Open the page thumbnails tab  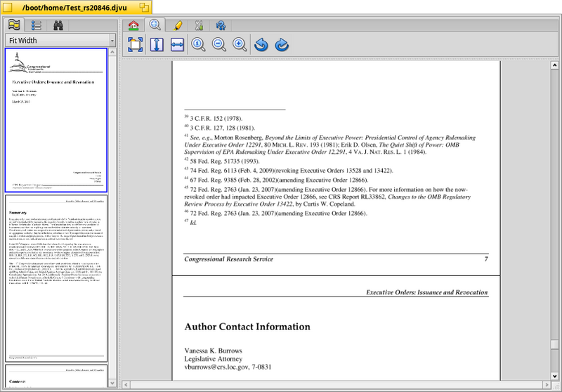point(14,25)
